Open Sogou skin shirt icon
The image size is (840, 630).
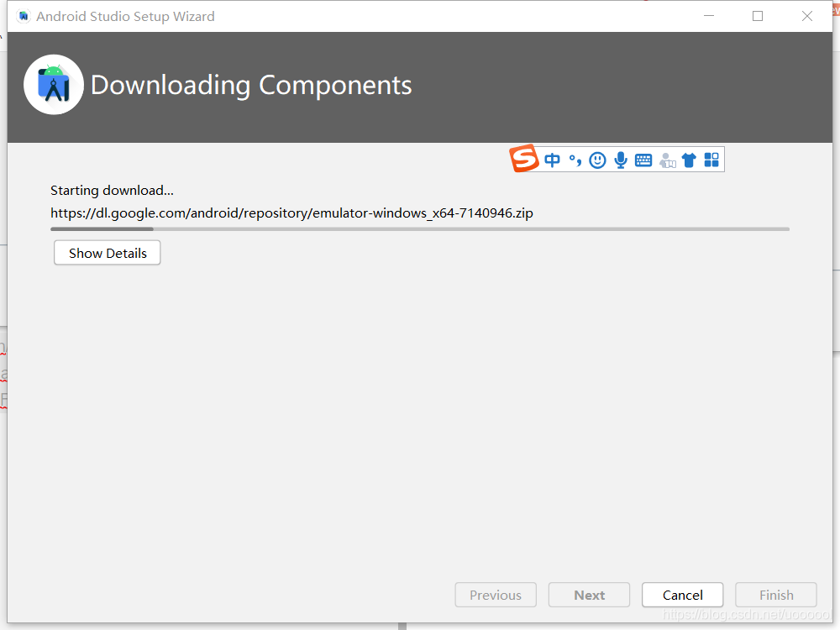point(689,160)
